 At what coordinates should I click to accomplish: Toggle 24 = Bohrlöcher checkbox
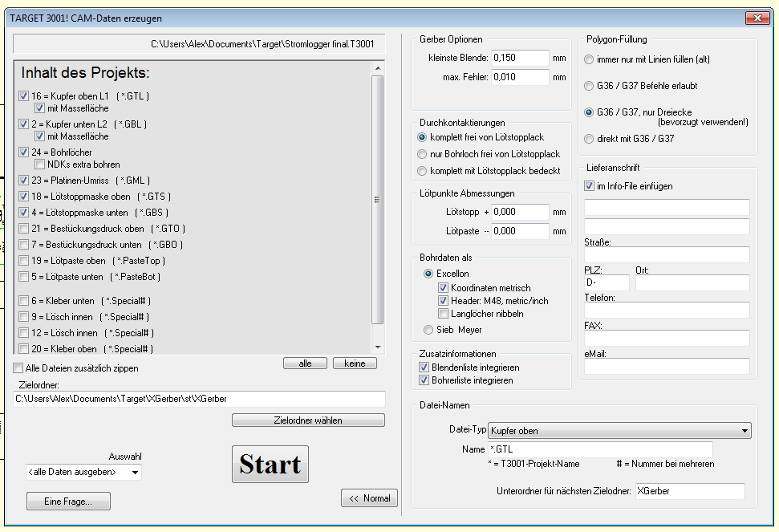tap(23, 152)
